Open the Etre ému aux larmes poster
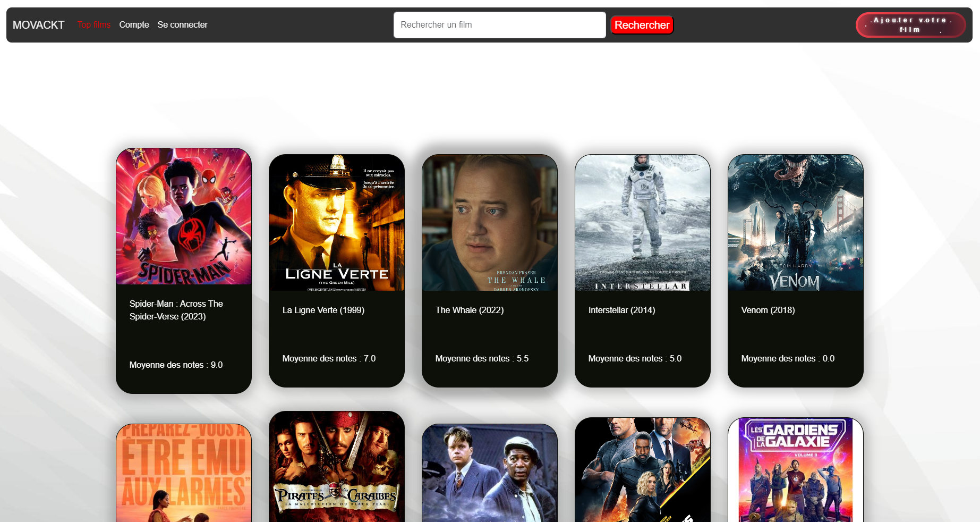The height and width of the screenshot is (522, 980). (184, 473)
